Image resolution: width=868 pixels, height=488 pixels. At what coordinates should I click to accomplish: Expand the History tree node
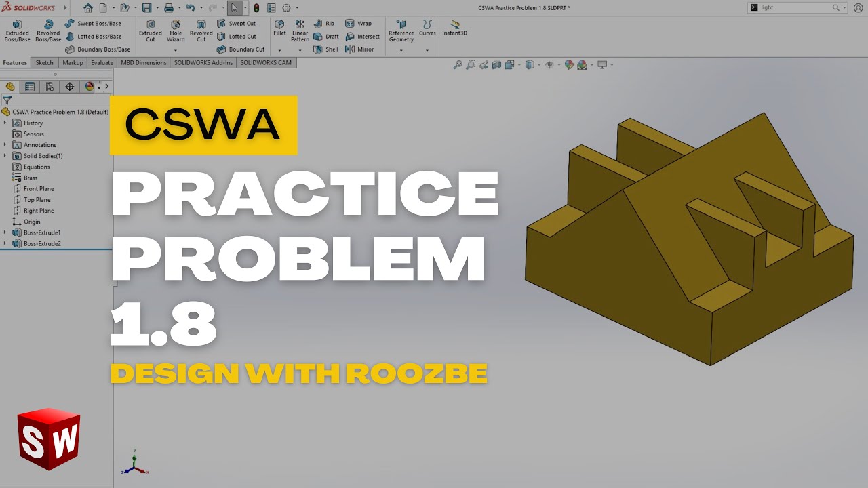(5, 123)
